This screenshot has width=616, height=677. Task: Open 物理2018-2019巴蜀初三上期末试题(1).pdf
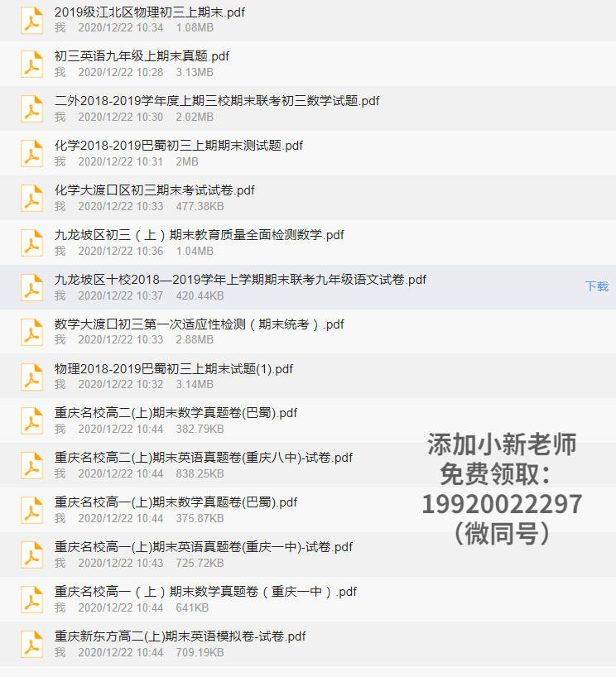click(x=174, y=369)
